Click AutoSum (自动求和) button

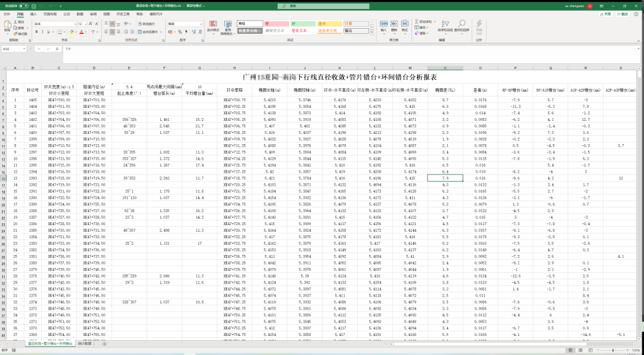click(x=423, y=21)
